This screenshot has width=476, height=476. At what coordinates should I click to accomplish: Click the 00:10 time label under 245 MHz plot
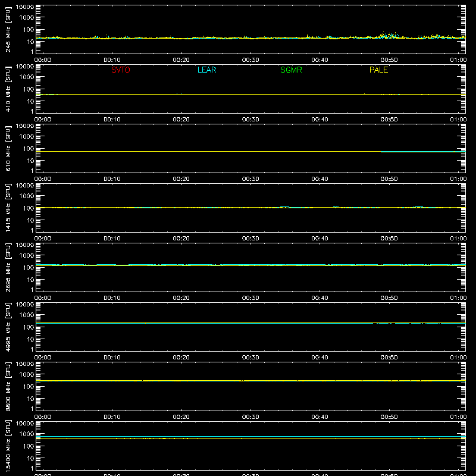(x=112, y=60)
